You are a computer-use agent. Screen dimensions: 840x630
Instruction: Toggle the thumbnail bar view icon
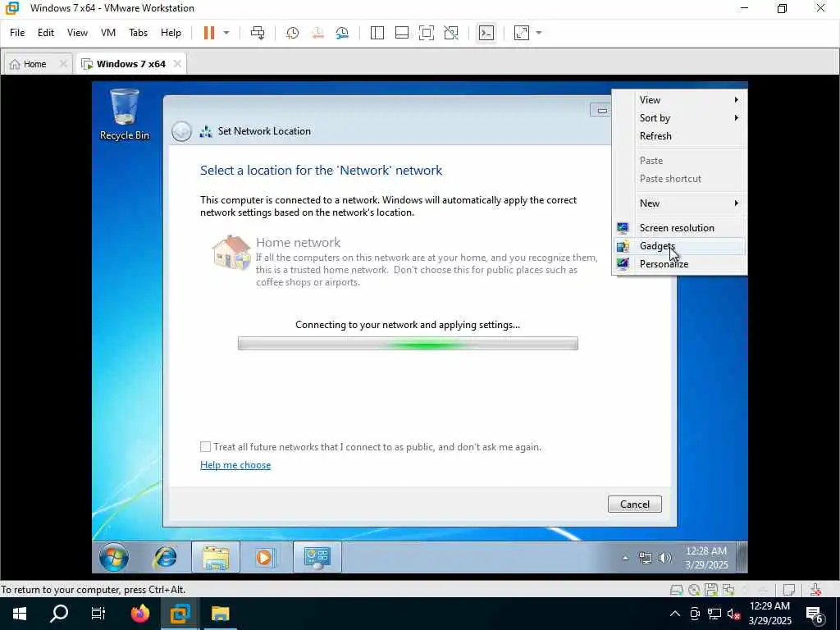pos(402,33)
